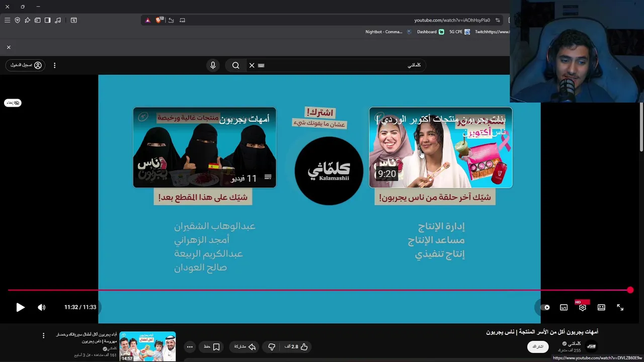Subscribe (اشتراك) to the channel
Screen dimensions: 644x362
click(x=538, y=346)
